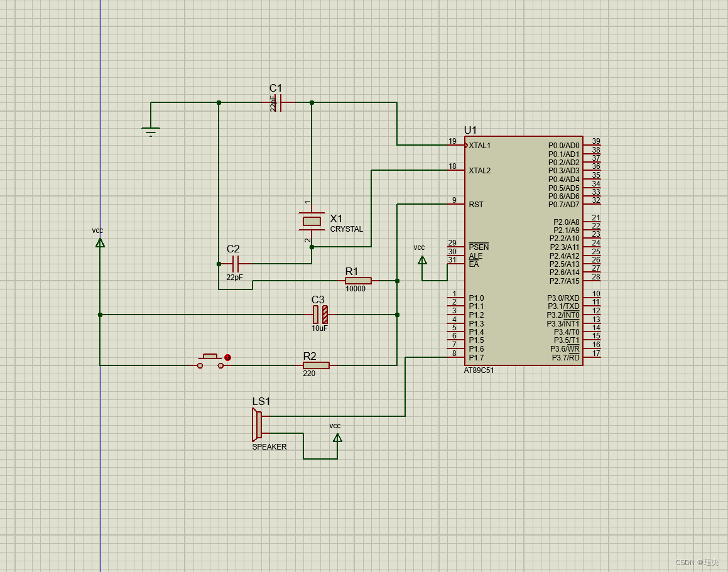Select the LS1 speaker symbol
The width and height of the screenshot is (728, 572).
click(257, 424)
